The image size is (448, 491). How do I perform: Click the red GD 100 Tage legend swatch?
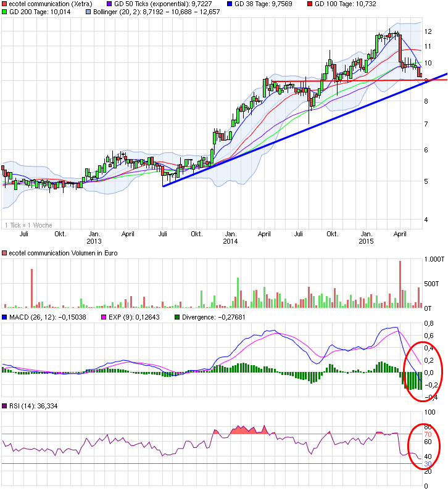click(310, 4)
